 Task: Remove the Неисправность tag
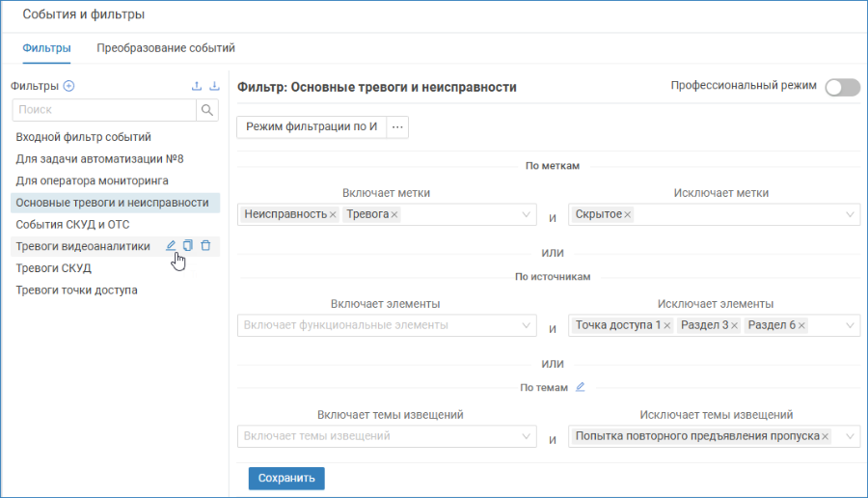[x=333, y=215]
